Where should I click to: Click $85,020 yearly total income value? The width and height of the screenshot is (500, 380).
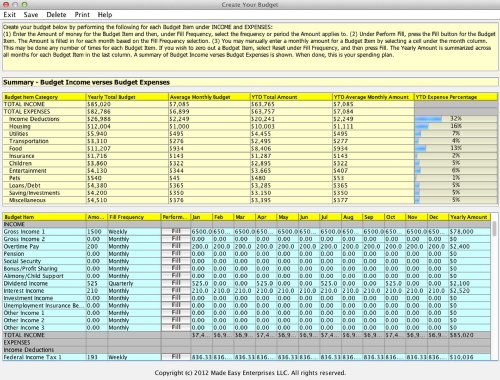(99, 104)
